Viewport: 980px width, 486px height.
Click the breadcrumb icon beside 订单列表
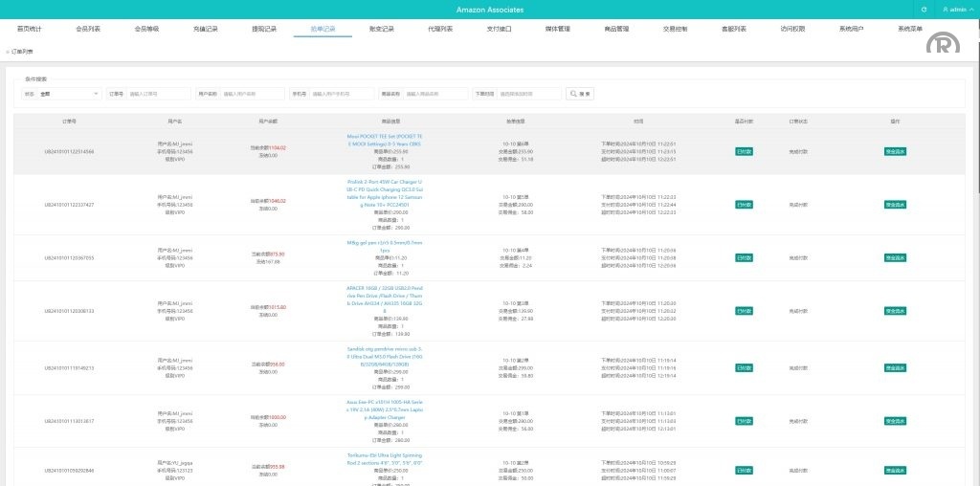[8, 51]
